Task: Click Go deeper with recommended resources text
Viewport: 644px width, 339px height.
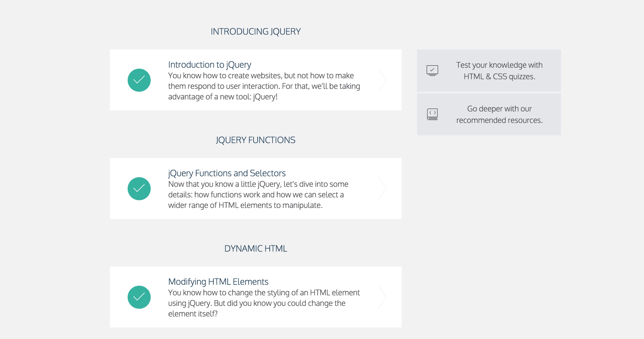Action: [499, 114]
